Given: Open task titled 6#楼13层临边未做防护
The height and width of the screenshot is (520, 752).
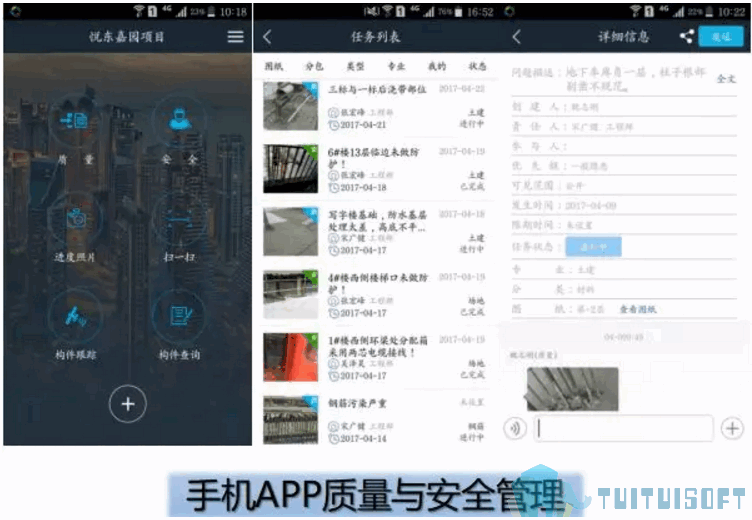Looking at the screenshot, I should [x=374, y=158].
